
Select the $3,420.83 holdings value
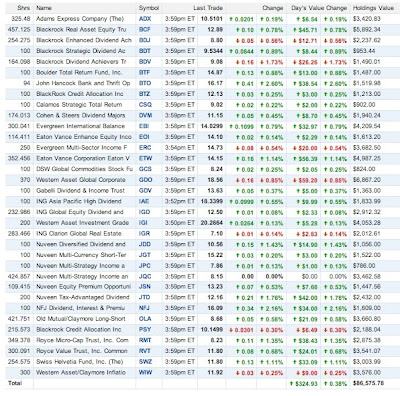coord(367,19)
